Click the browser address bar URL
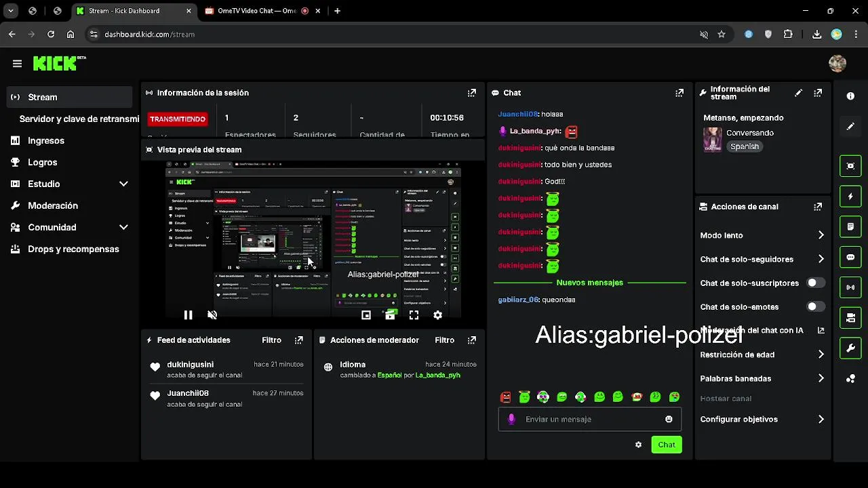Image resolution: width=868 pixels, height=488 pixels. coord(149,34)
